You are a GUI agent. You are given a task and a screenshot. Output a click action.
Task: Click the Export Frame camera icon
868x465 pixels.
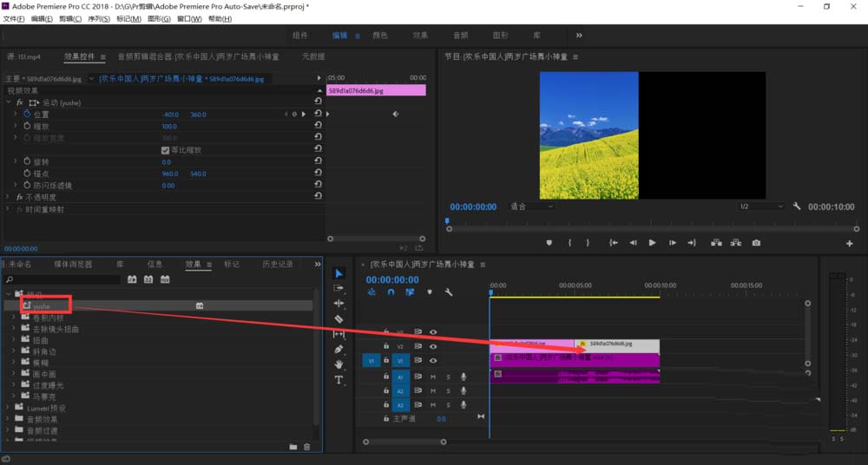[x=756, y=243]
